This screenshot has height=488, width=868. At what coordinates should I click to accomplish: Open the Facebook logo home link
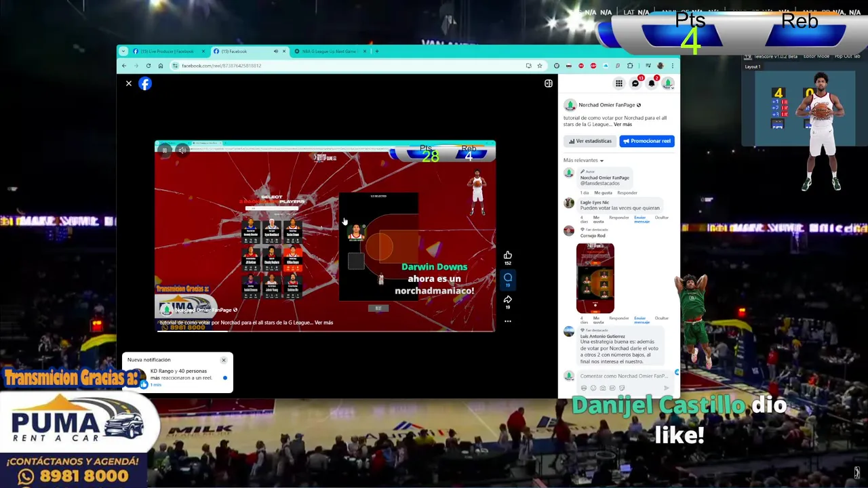click(145, 83)
